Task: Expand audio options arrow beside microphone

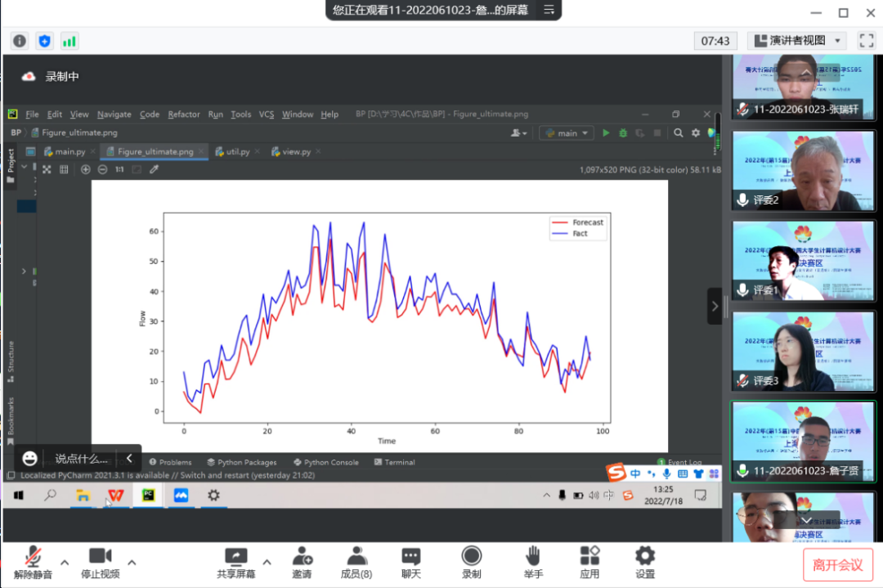Action: pos(65,562)
